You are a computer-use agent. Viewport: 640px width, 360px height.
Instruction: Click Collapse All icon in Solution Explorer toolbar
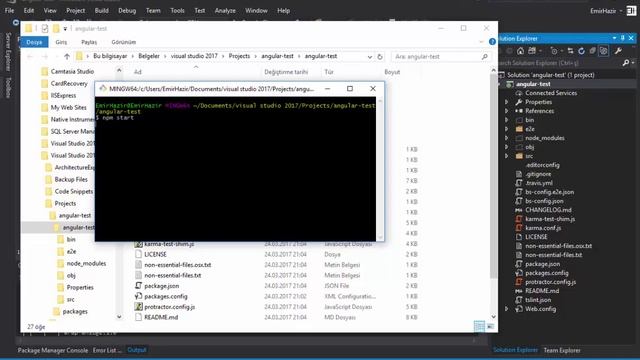tap(592, 51)
